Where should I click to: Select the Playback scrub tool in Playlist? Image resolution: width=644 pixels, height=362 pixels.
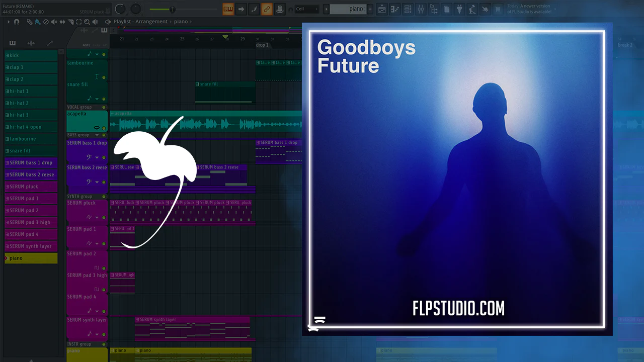pos(96,22)
